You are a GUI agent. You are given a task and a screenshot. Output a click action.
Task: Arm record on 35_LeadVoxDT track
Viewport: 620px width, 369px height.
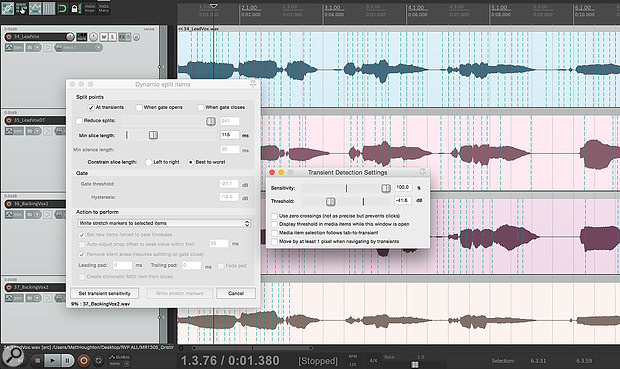tap(9, 120)
